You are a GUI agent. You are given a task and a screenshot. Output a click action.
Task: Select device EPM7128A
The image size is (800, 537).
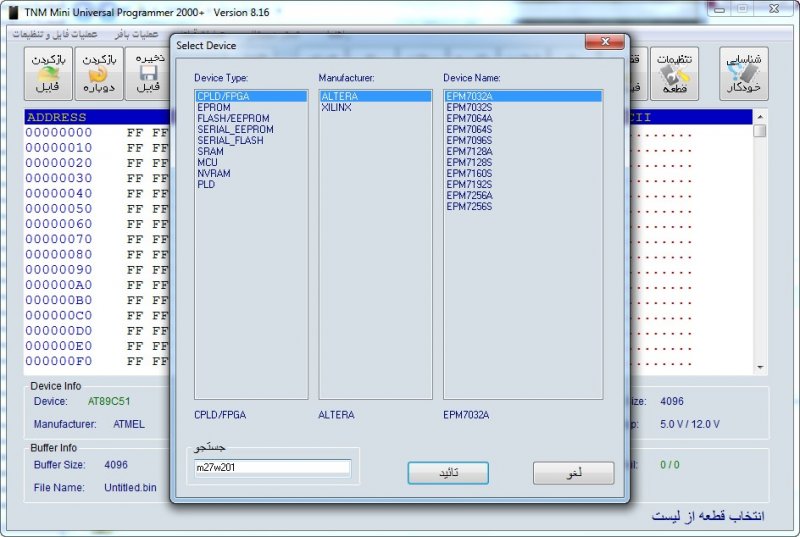pyautogui.click(x=469, y=151)
